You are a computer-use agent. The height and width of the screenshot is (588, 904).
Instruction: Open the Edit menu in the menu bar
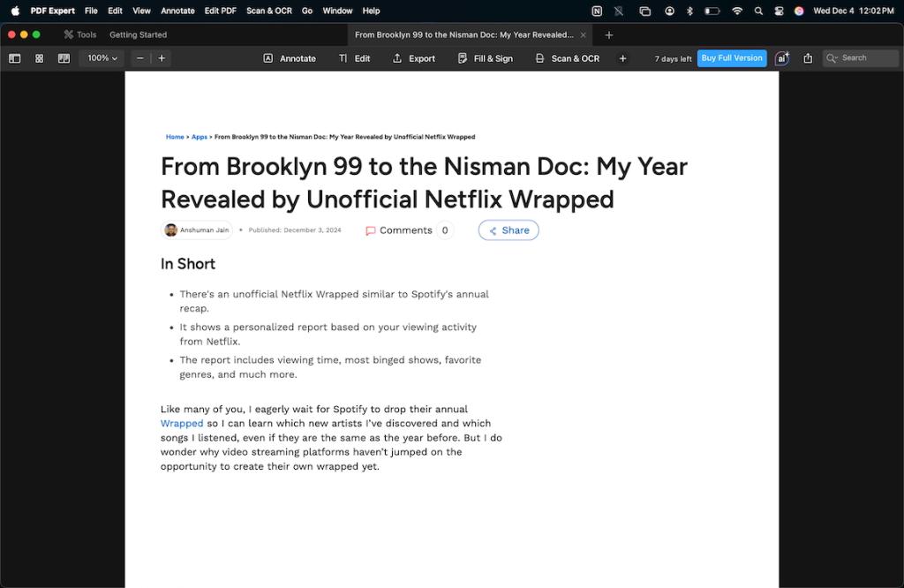(116, 11)
